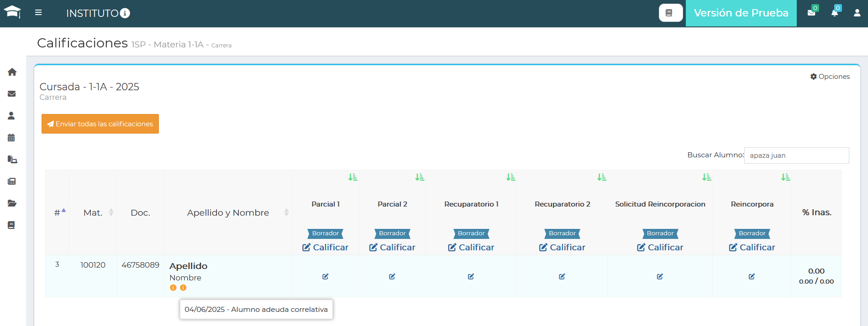The width and height of the screenshot is (868, 326).
Task: Open the folder icon in sidebar
Action: 12,203
